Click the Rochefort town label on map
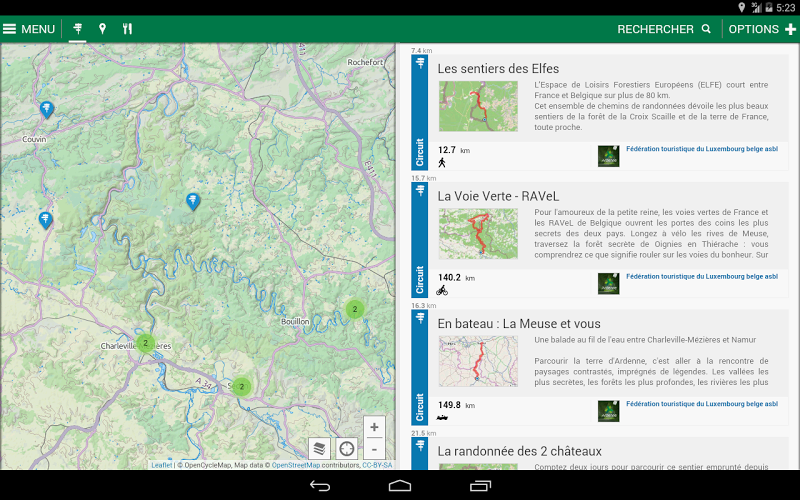The width and height of the screenshot is (800, 500). pyautogui.click(x=365, y=62)
